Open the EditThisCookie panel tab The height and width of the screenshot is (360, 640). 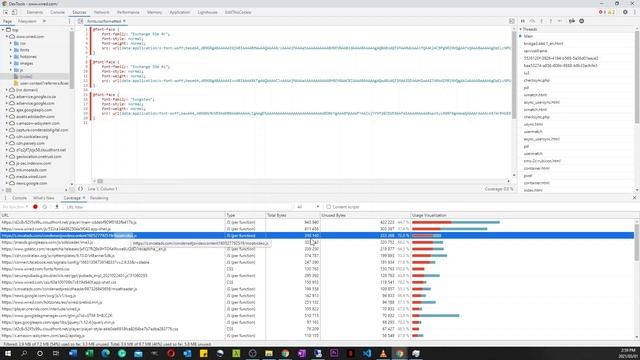238,12
